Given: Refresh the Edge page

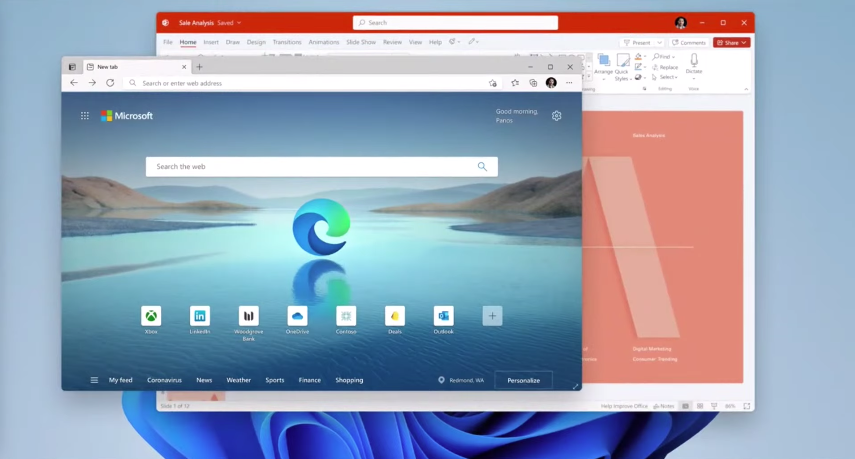Looking at the screenshot, I should tap(110, 83).
